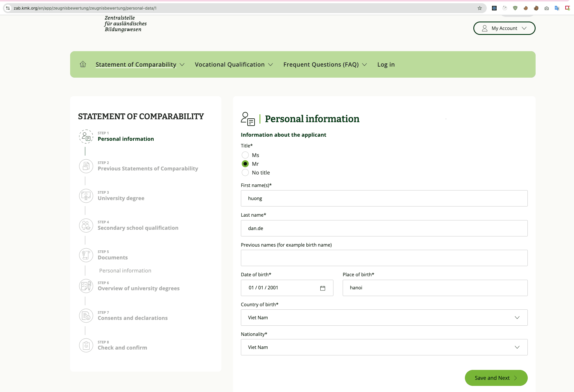Open the date of birth calendar picker
This screenshot has width=574, height=392.
322,288
